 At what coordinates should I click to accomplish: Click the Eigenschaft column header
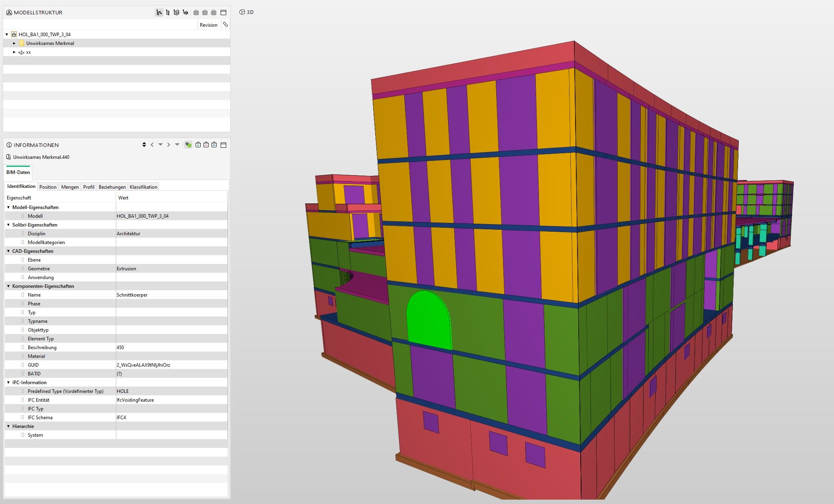point(60,197)
